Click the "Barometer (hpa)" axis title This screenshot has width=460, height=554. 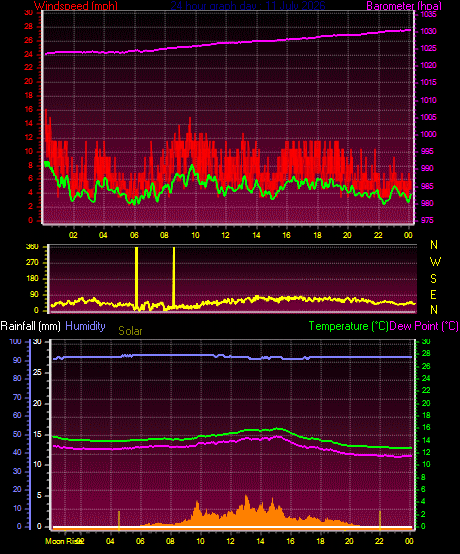[404, 6]
